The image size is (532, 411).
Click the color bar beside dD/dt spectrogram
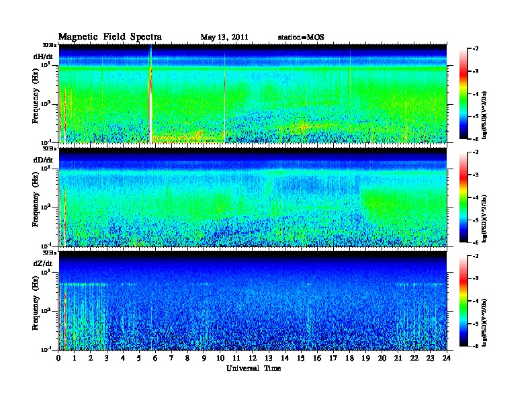coord(463,197)
